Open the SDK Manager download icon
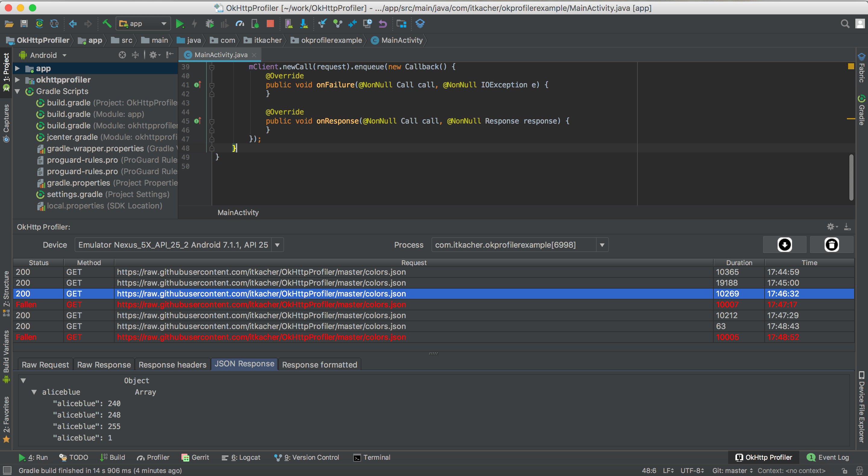The image size is (868, 476). [x=303, y=23]
